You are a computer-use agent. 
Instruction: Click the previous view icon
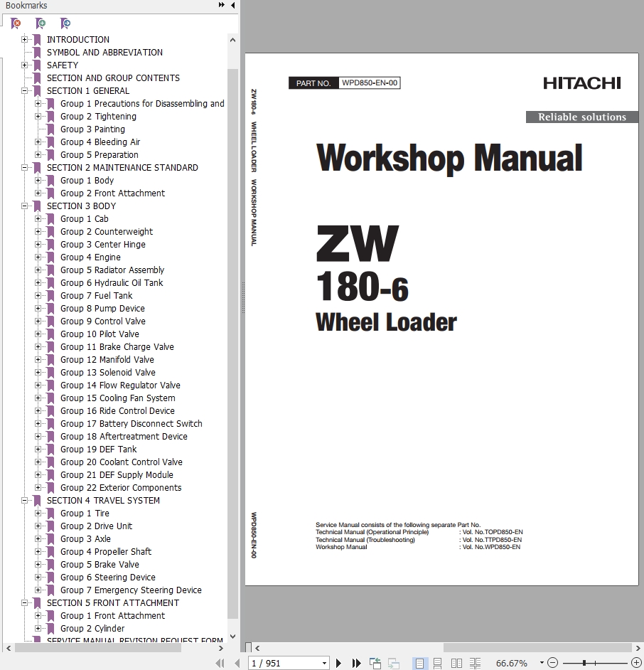pyautogui.click(x=375, y=663)
